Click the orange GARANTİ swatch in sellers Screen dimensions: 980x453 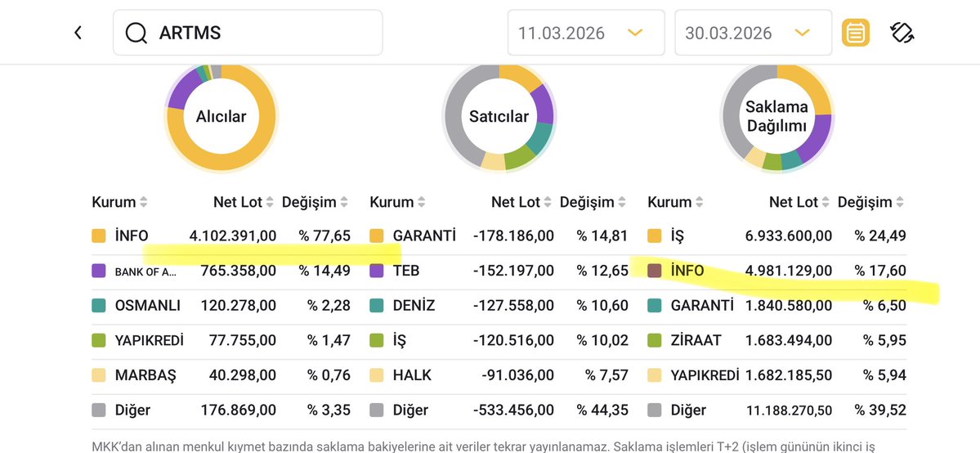click(x=376, y=235)
